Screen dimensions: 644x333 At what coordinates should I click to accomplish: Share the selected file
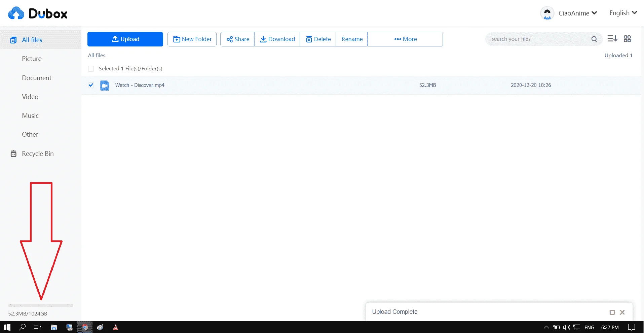tap(237, 39)
